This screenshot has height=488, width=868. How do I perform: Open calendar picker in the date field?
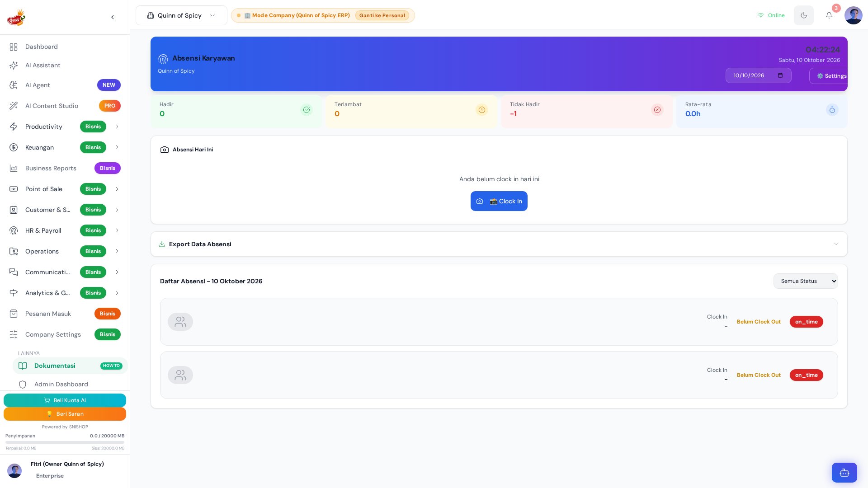coord(780,75)
